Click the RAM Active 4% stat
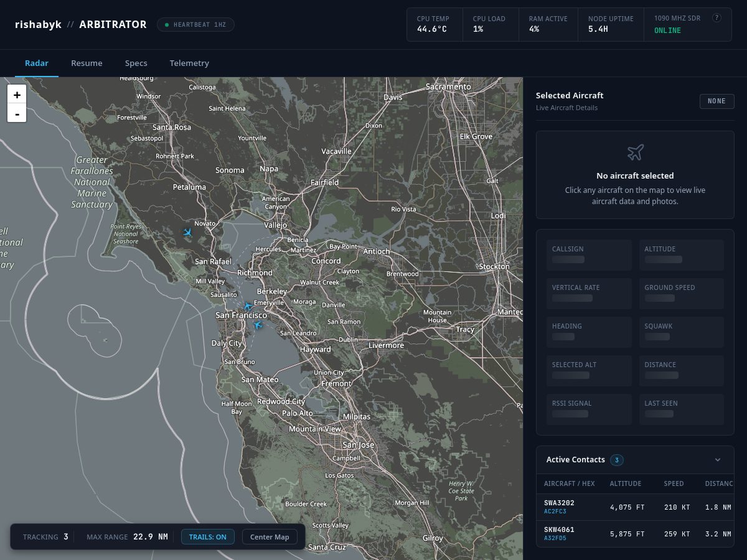The height and width of the screenshot is (560, 747). pyautogui.click(x=548, y=24)
